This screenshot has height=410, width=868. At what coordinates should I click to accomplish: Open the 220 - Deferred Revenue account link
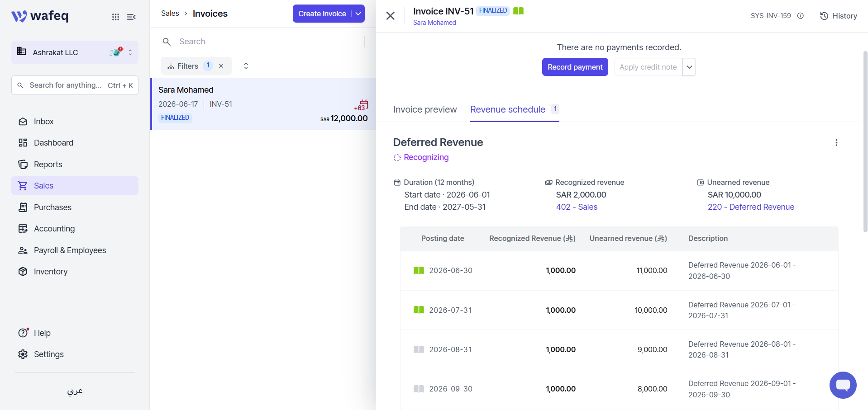tap(751, 207)
